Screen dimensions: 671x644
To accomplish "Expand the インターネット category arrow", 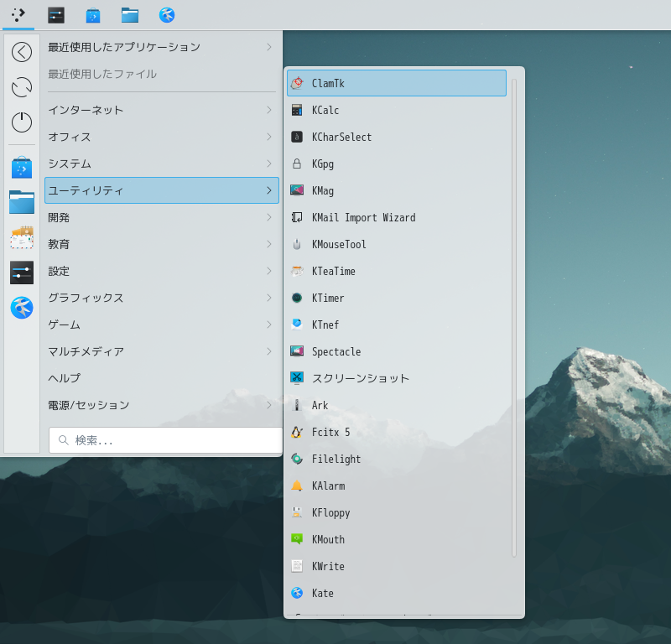I will 269,110.
